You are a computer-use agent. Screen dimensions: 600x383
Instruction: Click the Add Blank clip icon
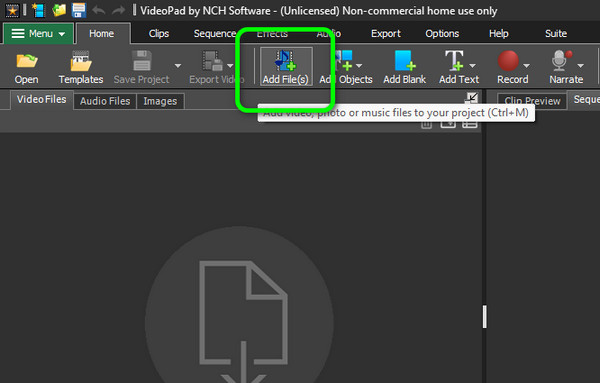pos(404,60)
